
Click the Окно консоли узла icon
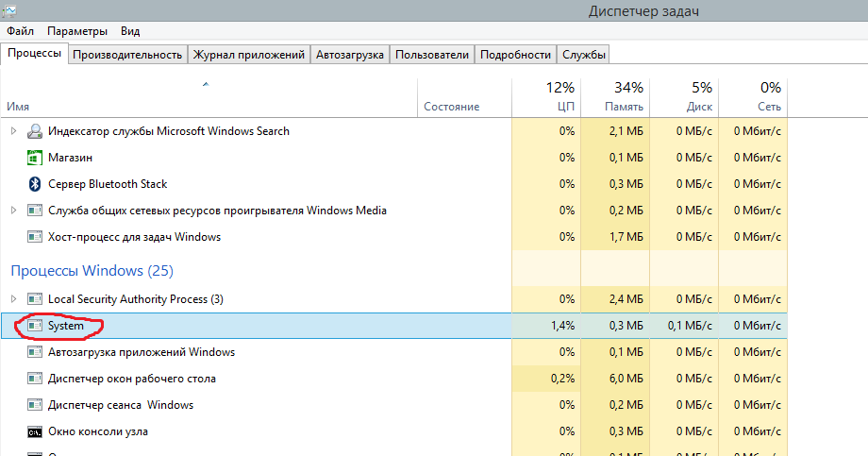pos(35,431)
